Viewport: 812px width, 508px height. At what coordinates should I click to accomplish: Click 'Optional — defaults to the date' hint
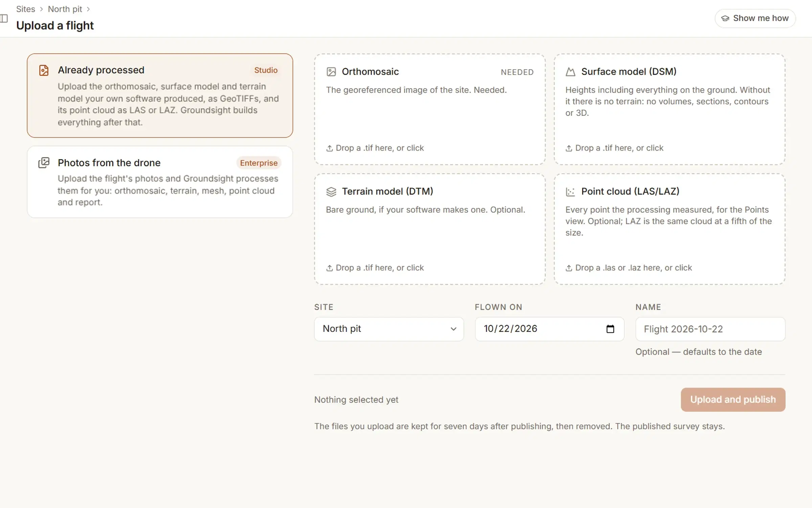[x=699, y=352]
